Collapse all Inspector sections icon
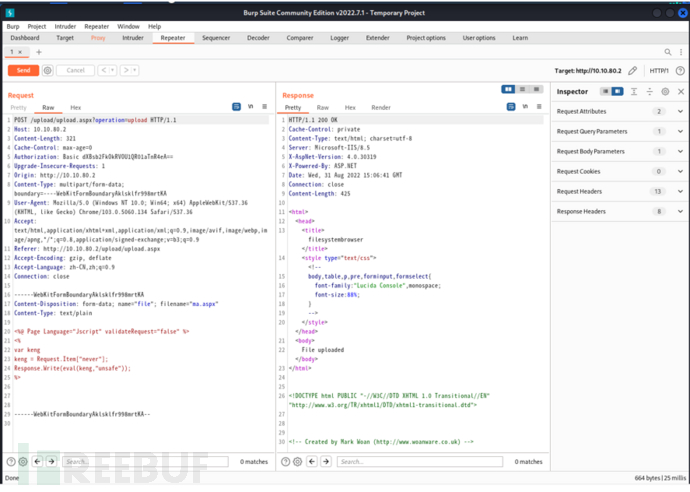 [x=650, y=92]
